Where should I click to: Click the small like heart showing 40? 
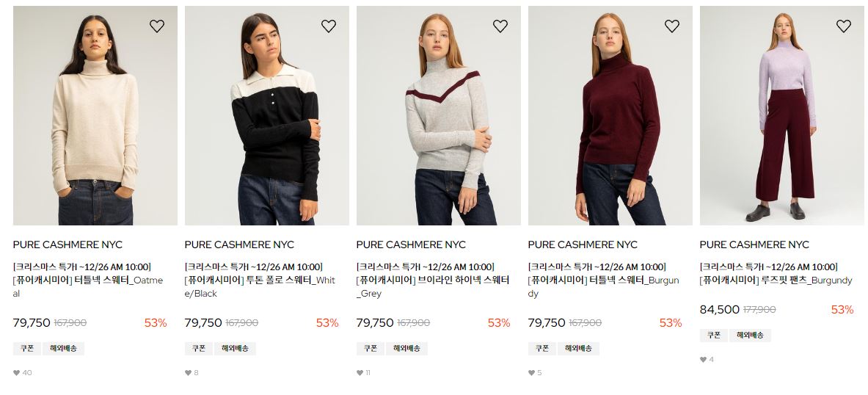pyautogui.click(x=17, y=373)
